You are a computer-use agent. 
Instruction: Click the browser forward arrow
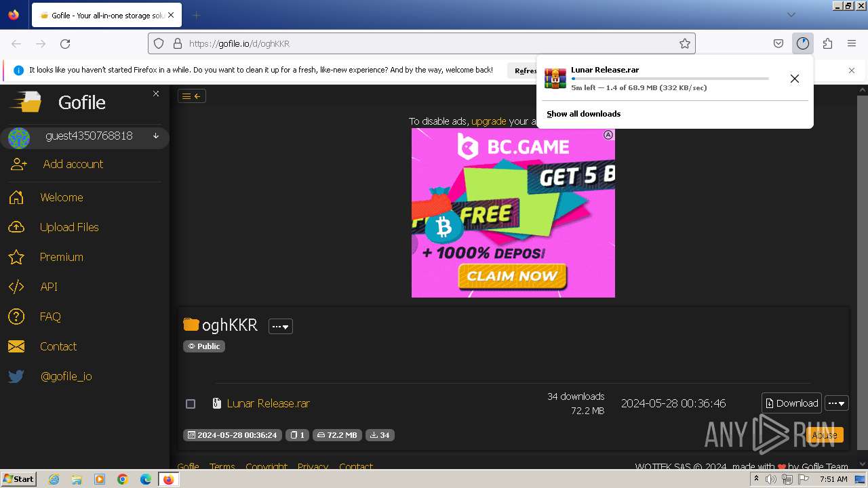pyautogui.click(x=41, y=43)
